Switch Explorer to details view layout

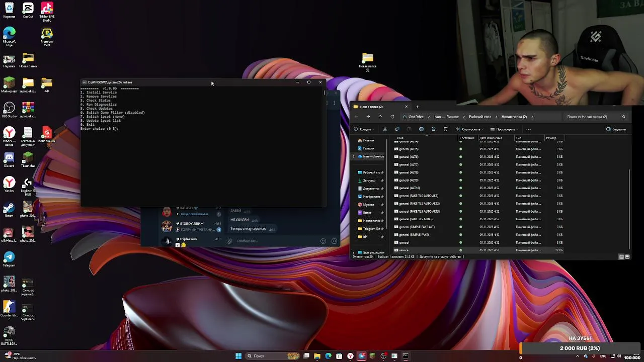click(x=621, y=257)
